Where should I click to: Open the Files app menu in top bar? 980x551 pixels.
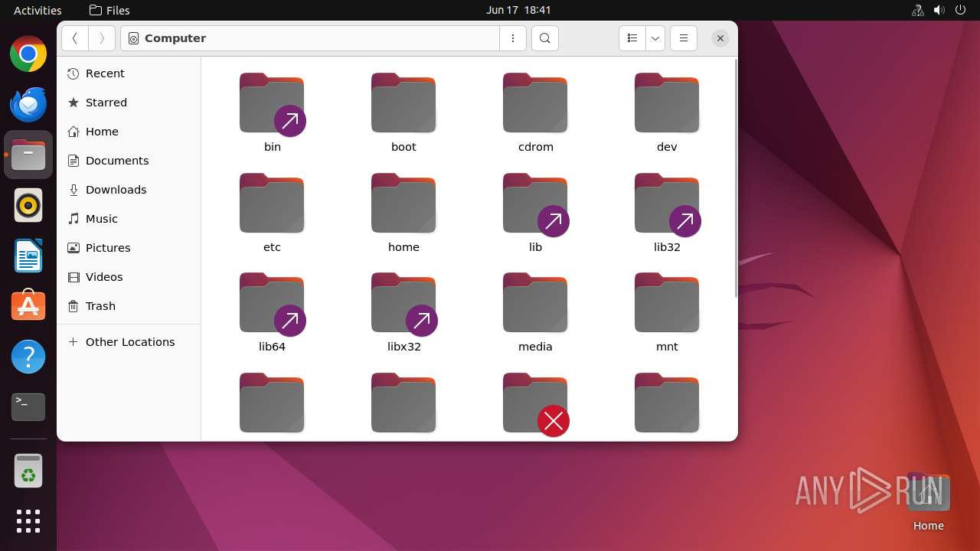click(x=109, y=10)
